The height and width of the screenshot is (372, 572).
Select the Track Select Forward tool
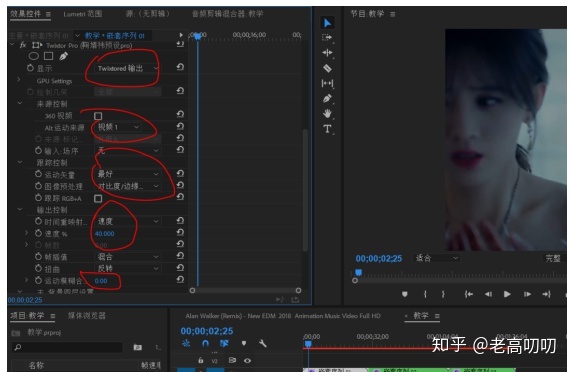327,38
